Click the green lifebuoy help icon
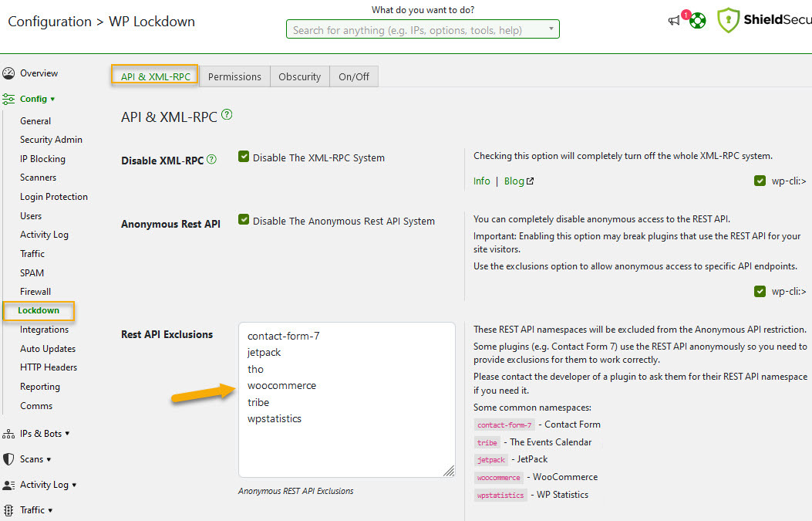The image size is (812, 521). pyautogui.click(x=698, y=21)
